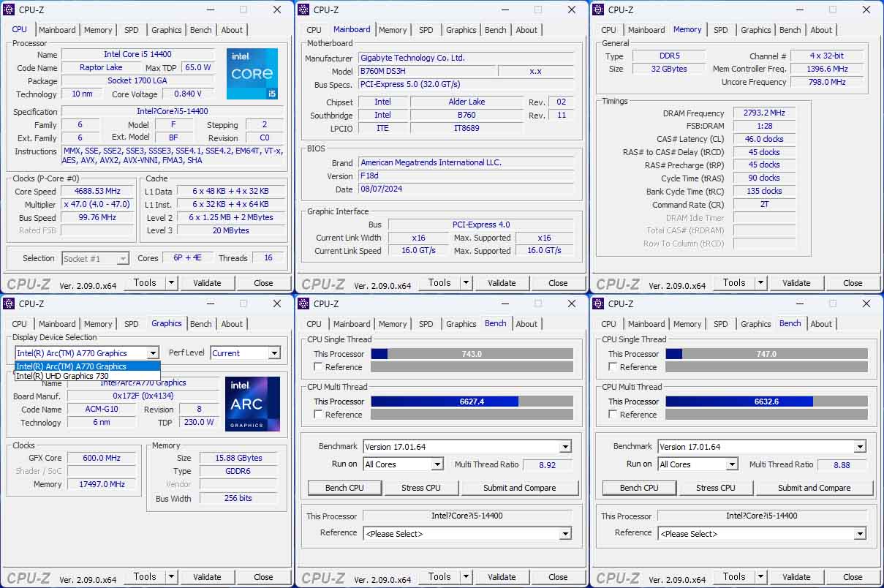Click the CPU-Z title icon in the 747.0 bench window

pos(598,304)
